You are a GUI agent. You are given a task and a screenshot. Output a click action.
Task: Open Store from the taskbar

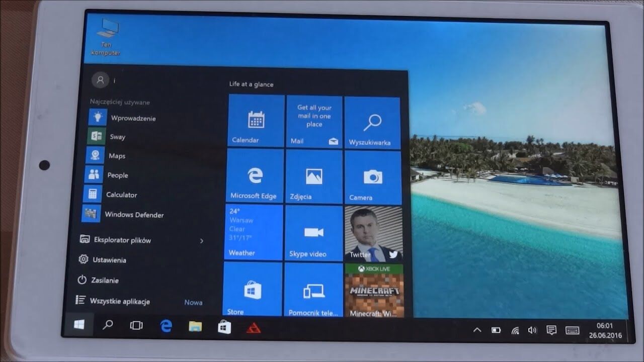(224, 327)
